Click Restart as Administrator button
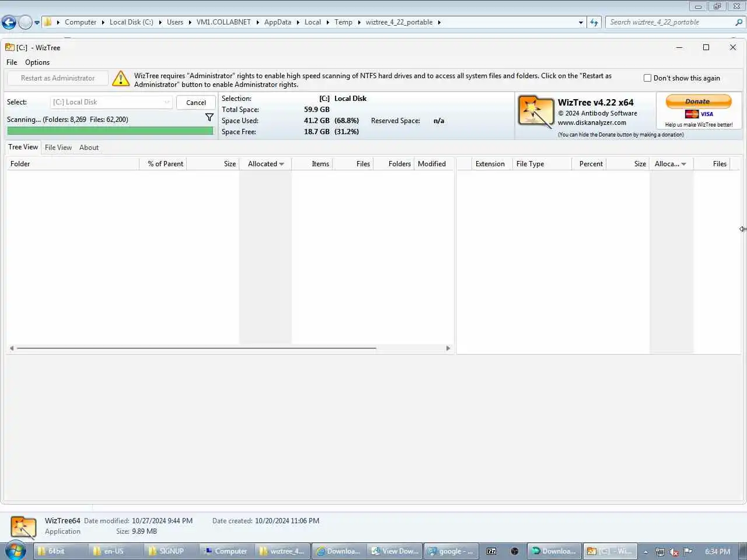 pos(58,78)
